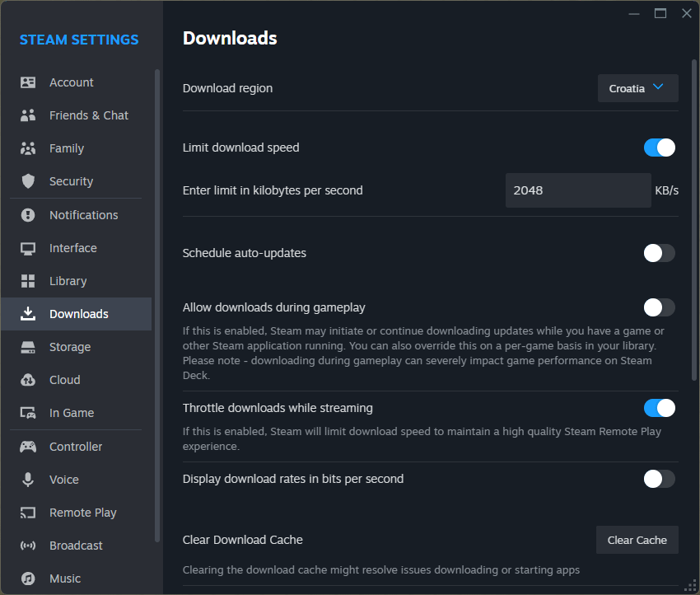Viewport: 700px width, 595px height.
Task: Click the Notifications exclamation icon
Action: pos(28,215)
